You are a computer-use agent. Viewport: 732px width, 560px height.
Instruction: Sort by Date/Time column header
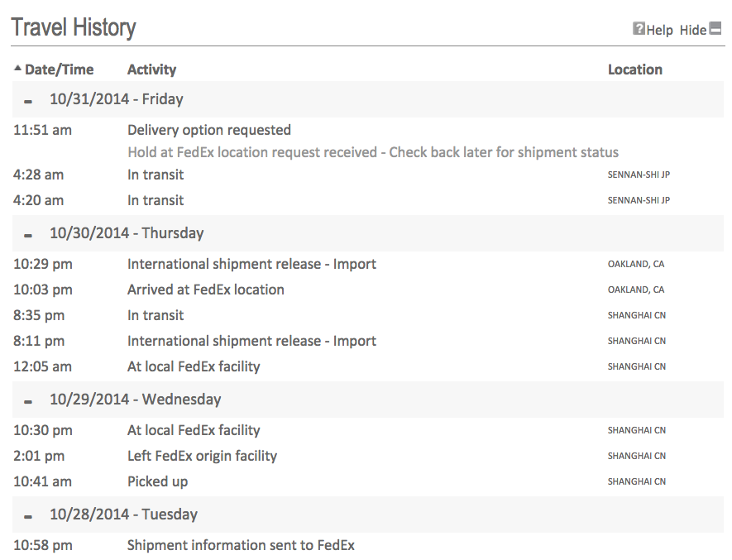59,69
